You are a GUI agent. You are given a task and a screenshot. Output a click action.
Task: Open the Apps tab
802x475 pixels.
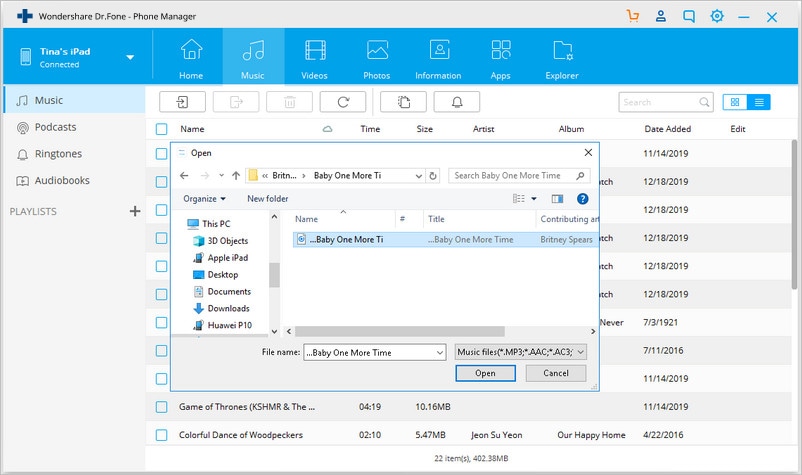coord(501,59)
